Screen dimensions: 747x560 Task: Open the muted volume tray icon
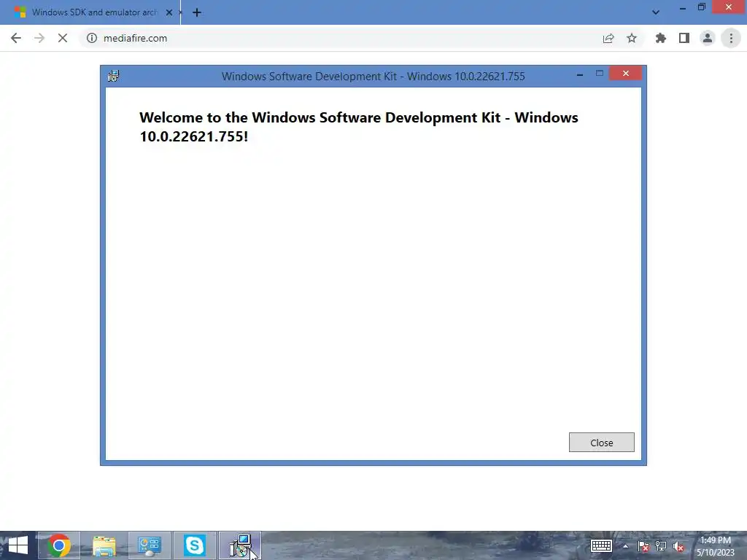click(678, 546)
